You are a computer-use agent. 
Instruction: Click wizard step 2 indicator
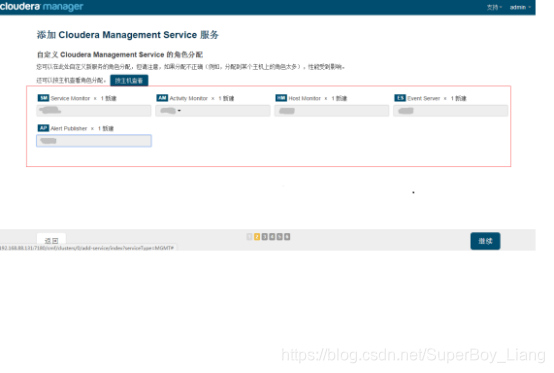point(257,237)
